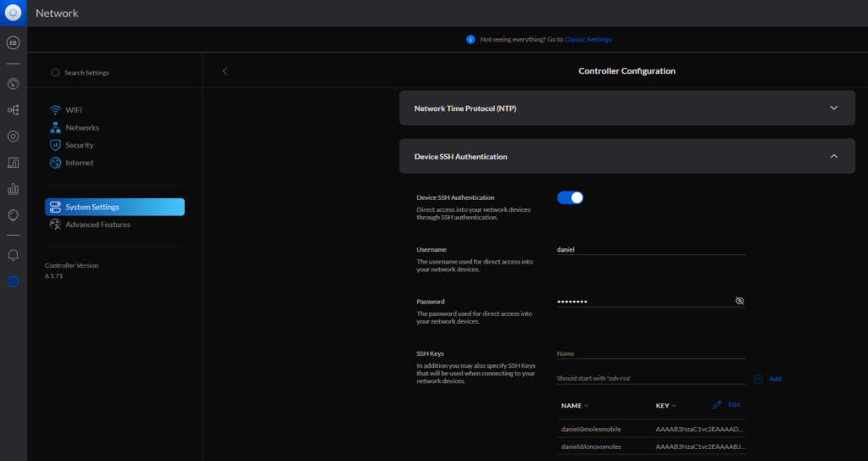
Task: Open the Notifications bell icon
Action: click(13, 255)
